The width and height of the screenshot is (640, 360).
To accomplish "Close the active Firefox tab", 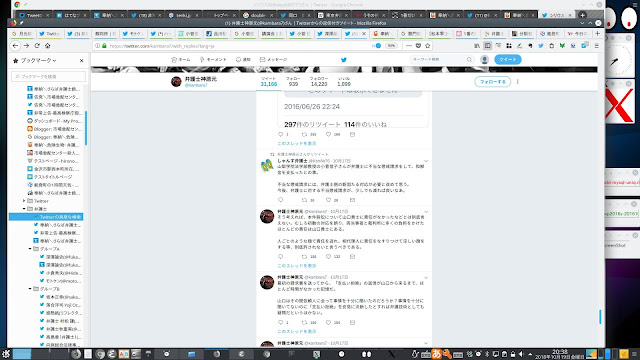I will [364, 34].
